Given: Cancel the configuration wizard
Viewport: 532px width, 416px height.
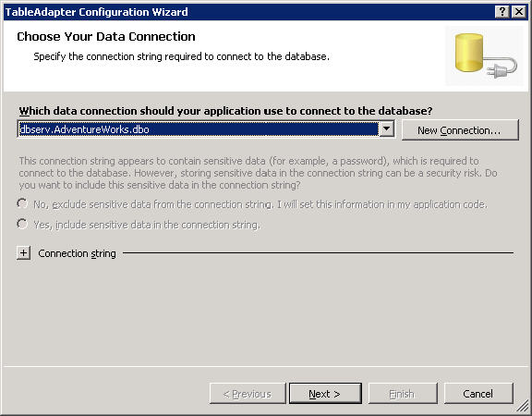Looking at the screenshot, I should pos(478,394).
